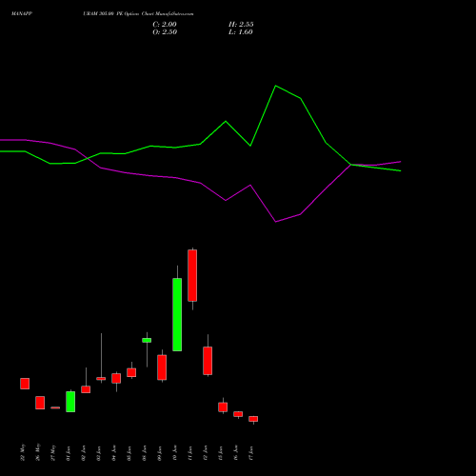Click the 'H: 2.55' high value
This screenshot has height=476, width=476.
coord(241,25)
